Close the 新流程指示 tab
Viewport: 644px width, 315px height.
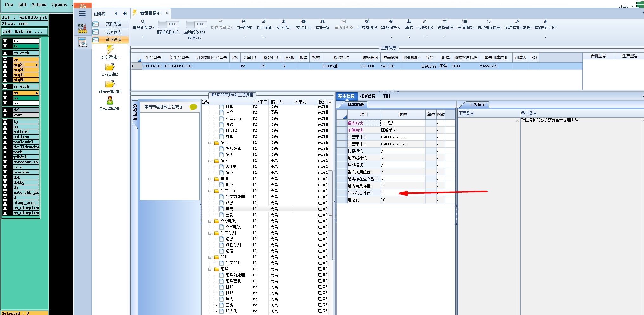(x=167, y=13)
